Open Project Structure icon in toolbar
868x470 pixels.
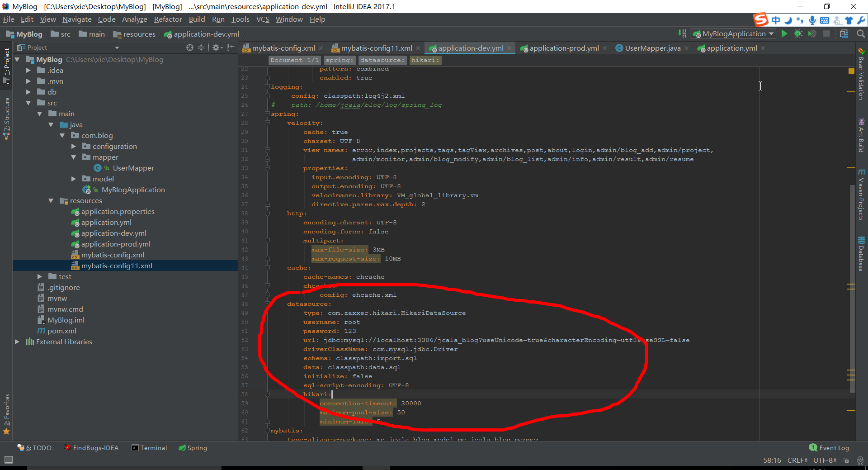click(844, 34)
